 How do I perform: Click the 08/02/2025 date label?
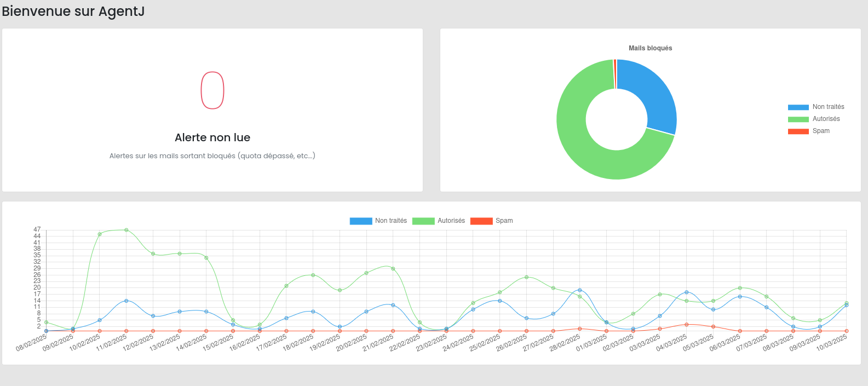click(x=31, y=343)
